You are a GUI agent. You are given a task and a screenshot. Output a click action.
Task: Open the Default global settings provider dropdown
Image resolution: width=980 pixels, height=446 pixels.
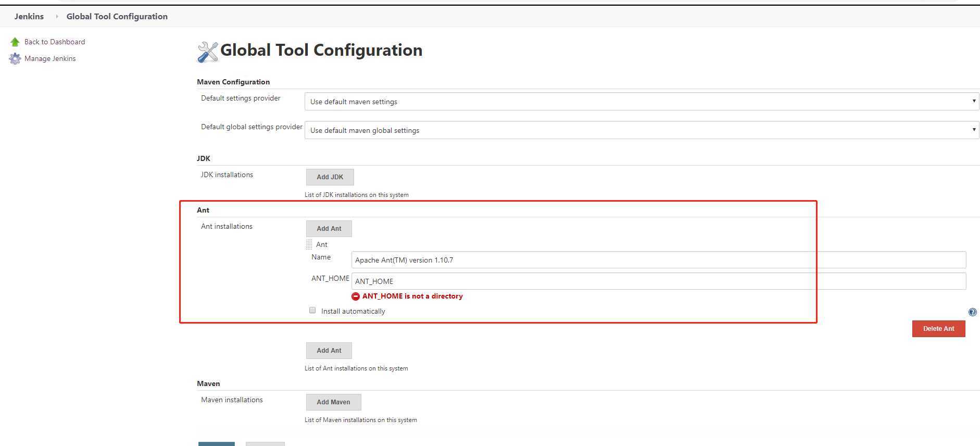point(642,130)
